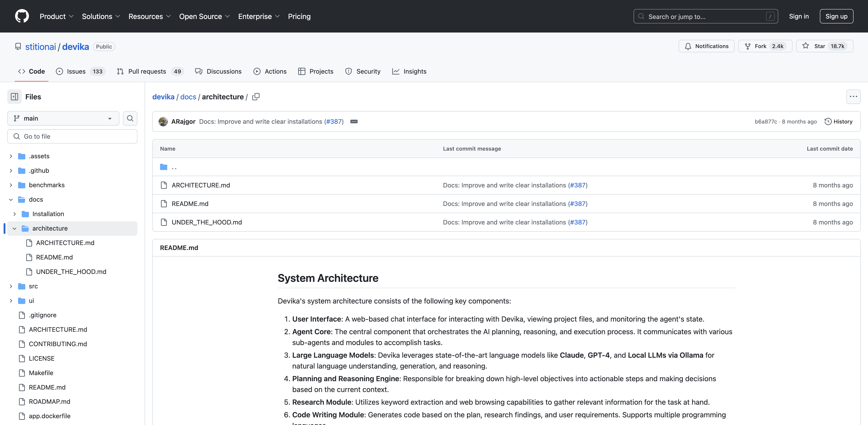Go to docs breadcrumb link
The width and height of the screenshot is (868, 425).
click(x=188, y=97)
